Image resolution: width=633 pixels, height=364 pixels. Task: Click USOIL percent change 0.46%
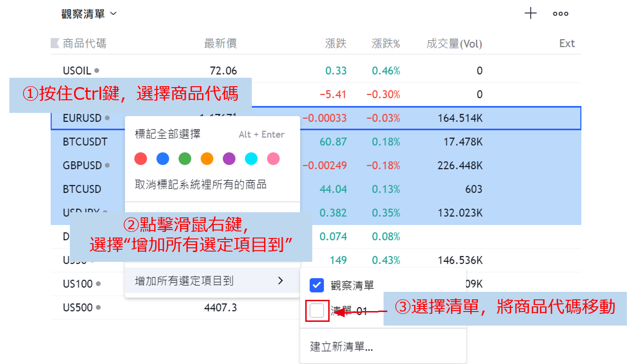click(386, 71)
